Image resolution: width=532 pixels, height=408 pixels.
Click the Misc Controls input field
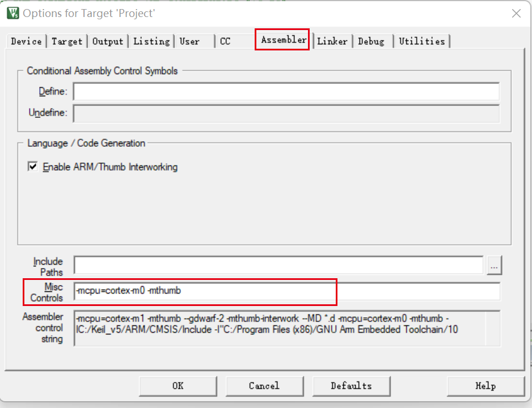(286, 291)
